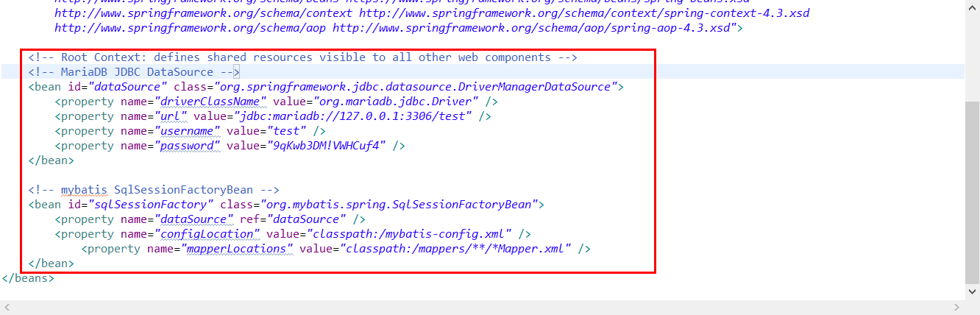Viewport: 980px width, 315px height.
Task: Click the 'spring-context-4.3.xsd' schema URL
Action: [585, 13]
